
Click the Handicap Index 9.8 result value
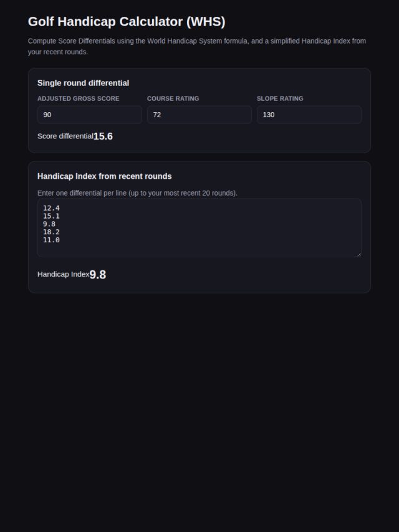pyautogui.click(x=98, y=275)
